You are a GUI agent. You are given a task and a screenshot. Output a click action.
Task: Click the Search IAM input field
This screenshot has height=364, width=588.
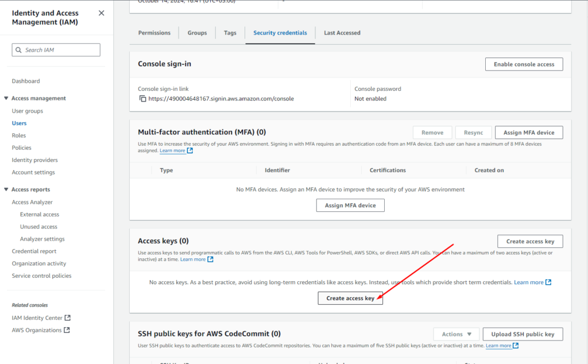(x=56, y=50)
